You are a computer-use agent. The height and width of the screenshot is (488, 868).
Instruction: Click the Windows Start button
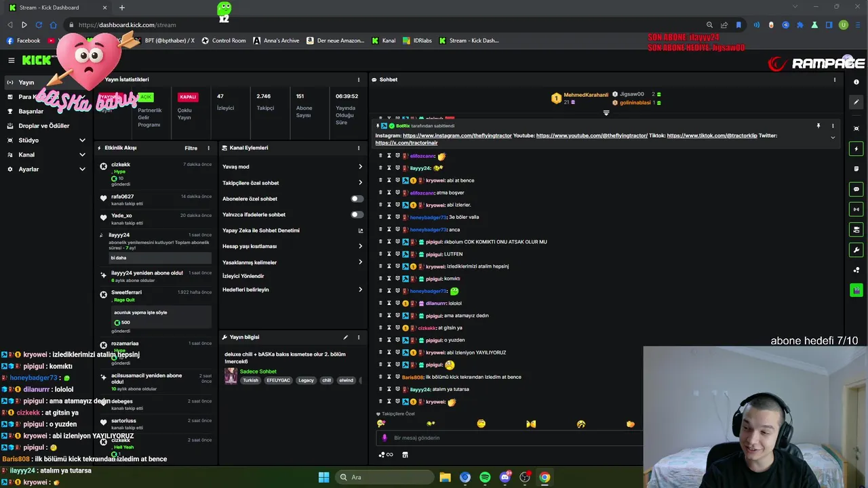coord(323,477)
